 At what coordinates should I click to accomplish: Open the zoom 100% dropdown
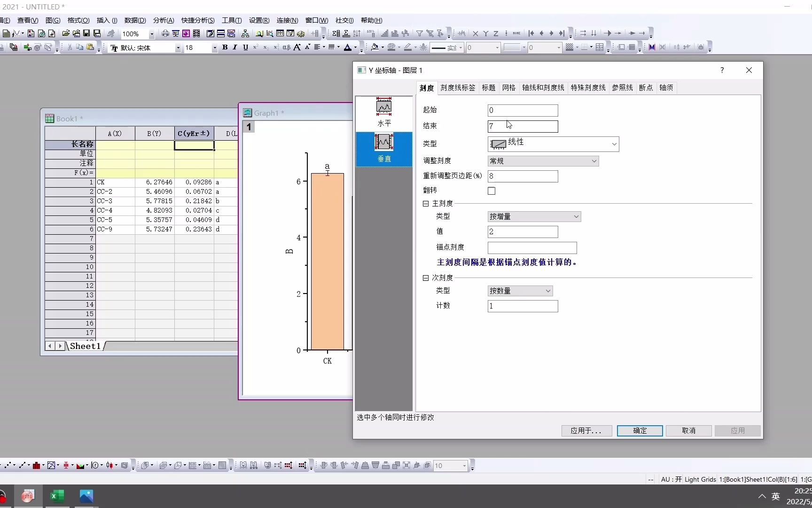pos(152,34)
